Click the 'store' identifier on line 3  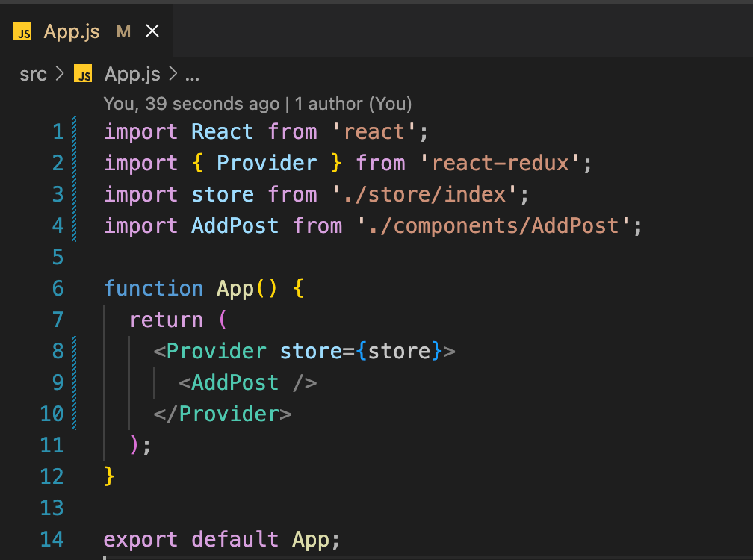223,194
